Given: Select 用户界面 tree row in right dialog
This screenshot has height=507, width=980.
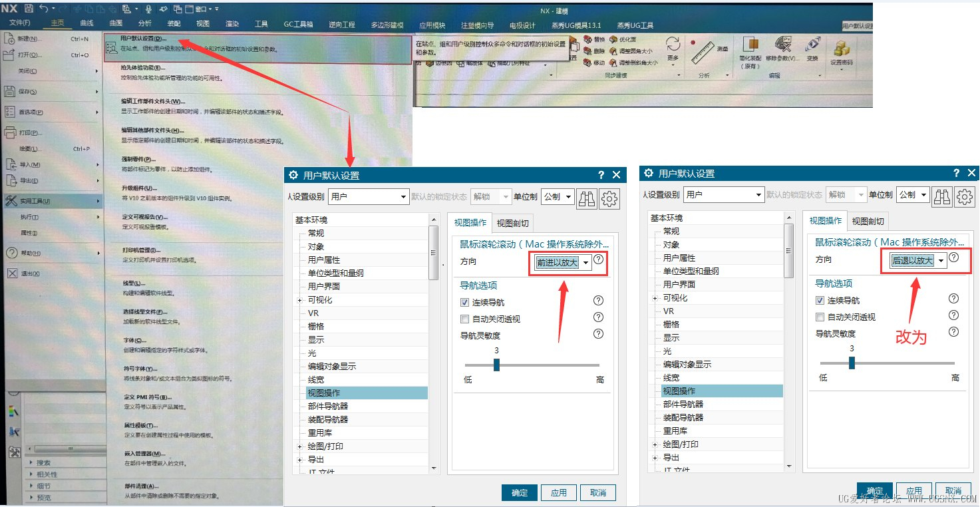Looking at the screenshot, I should [722, 284].
